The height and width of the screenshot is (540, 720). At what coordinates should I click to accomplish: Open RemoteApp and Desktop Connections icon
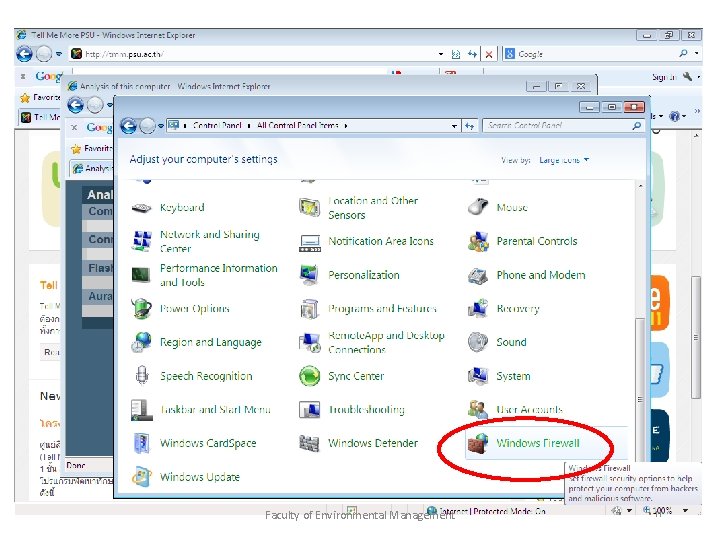tap(309, 343)
